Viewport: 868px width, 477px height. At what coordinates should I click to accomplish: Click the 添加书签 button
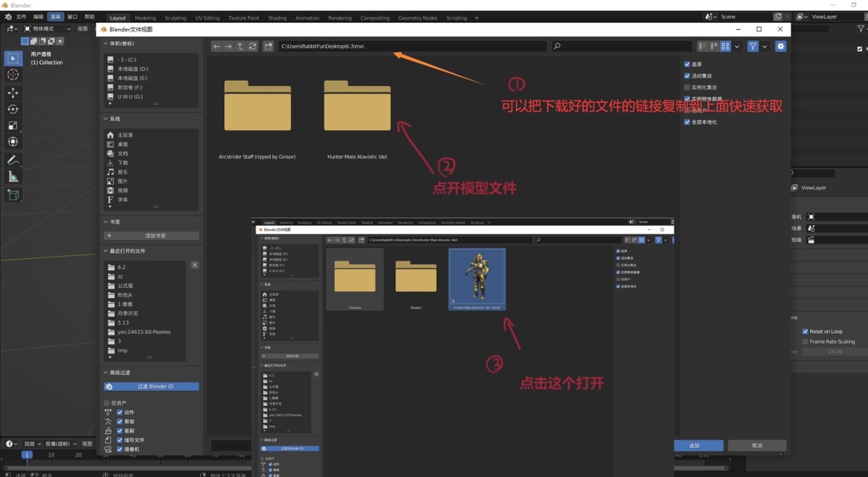click(151, 236)
